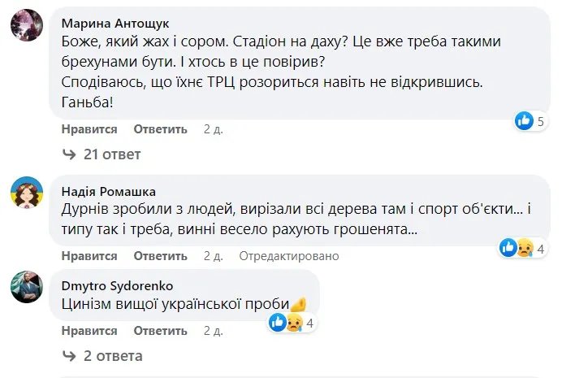Open the 'Марина Антощук' name link

[115, 22]
